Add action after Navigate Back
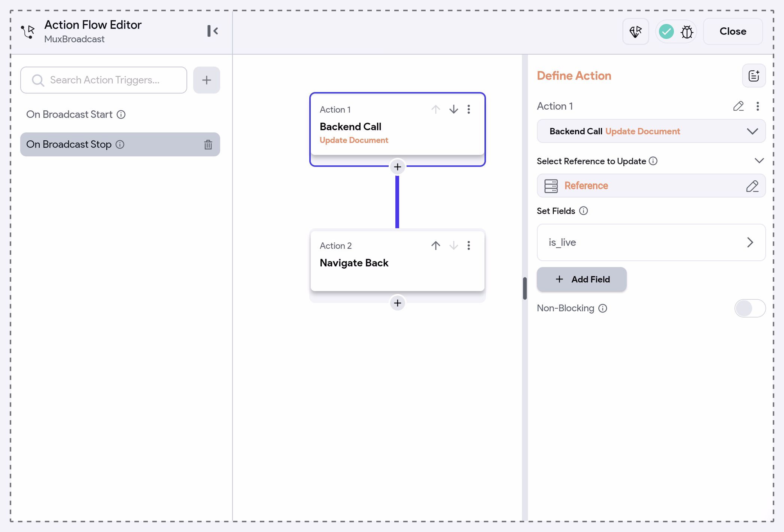 click(x=397, y=303)
